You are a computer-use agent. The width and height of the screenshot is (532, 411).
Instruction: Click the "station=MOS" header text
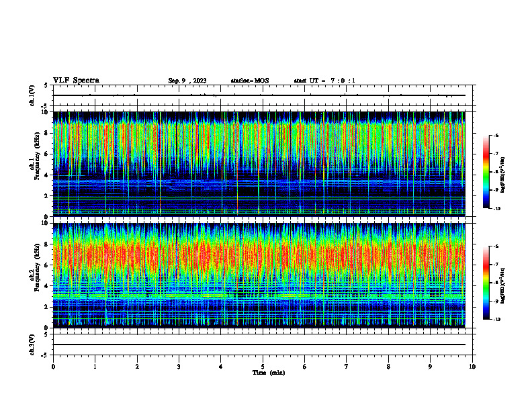tap(250, 81)
